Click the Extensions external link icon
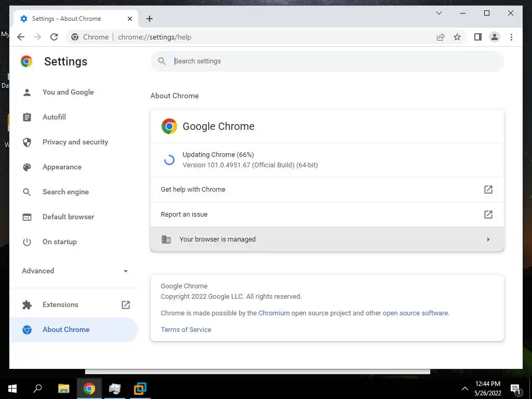 pos(126,304)
